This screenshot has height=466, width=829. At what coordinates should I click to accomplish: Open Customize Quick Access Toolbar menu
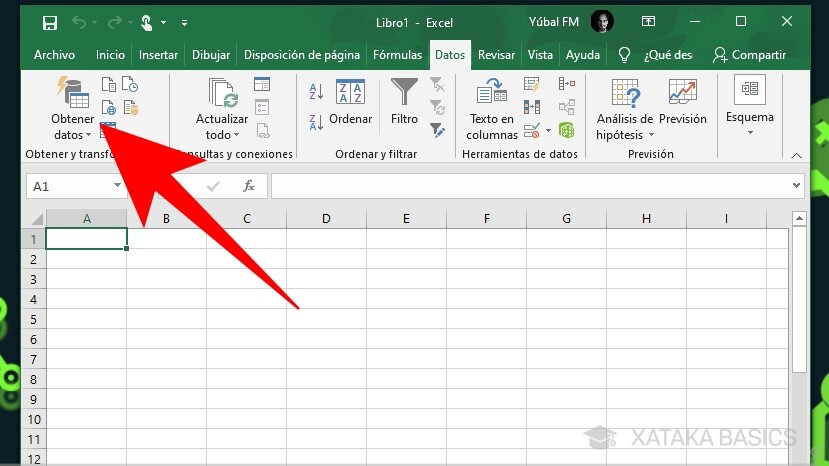point(184,23)
